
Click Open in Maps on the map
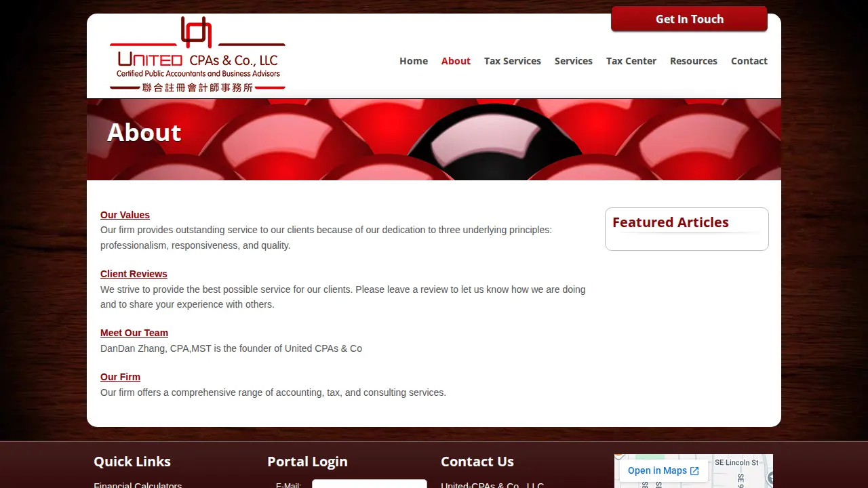click(x=663, y=470)
